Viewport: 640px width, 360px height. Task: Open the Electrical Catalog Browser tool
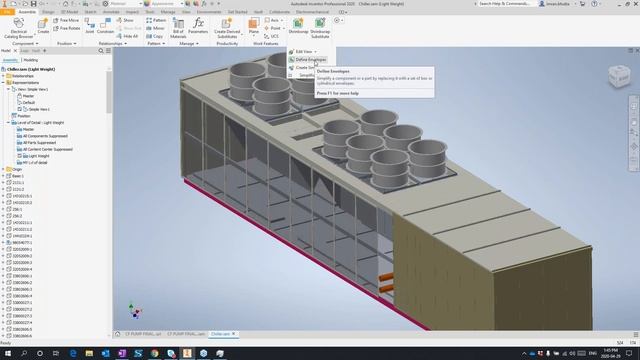tap(18, 28)
